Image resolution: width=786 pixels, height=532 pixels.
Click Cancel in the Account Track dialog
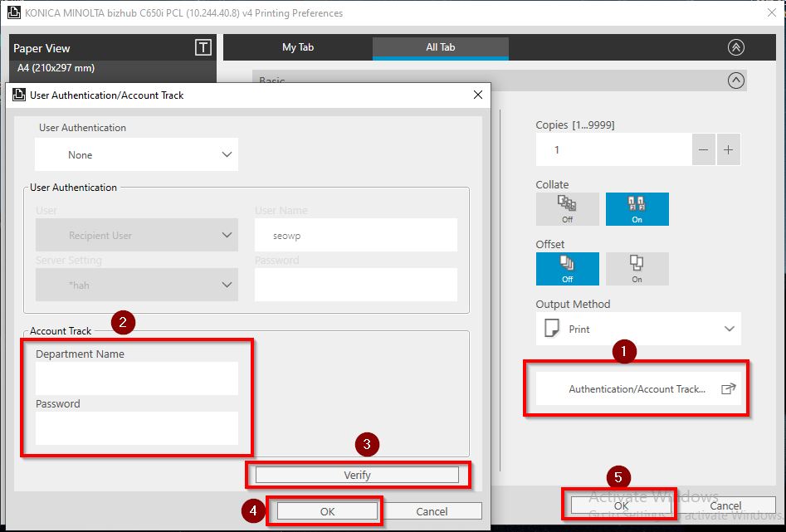click(x=432, y=511)
